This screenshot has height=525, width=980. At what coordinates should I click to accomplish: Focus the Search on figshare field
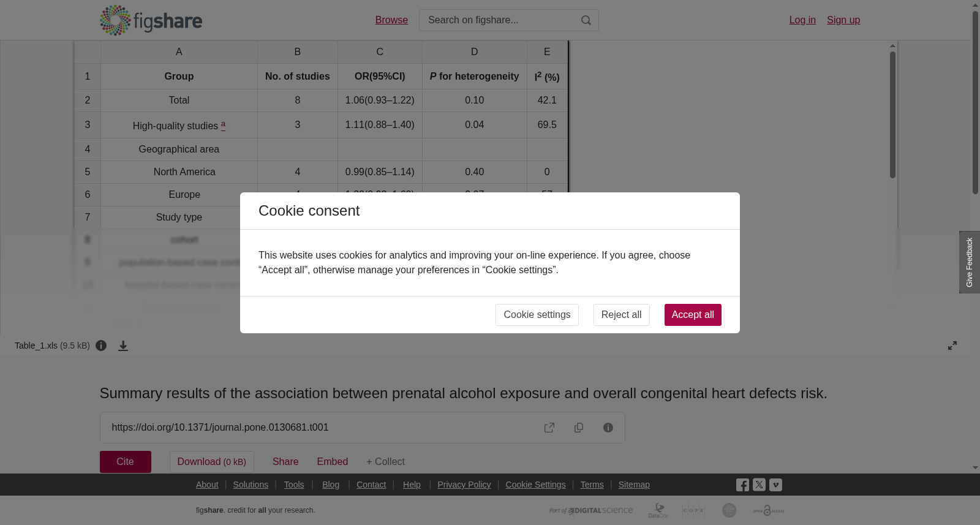click(499, 20)
